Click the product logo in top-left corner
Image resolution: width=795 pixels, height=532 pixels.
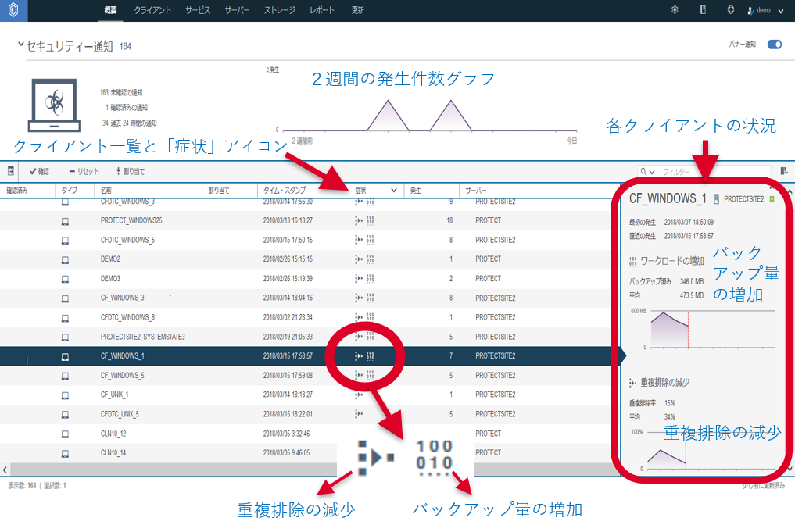coord(13,11)
